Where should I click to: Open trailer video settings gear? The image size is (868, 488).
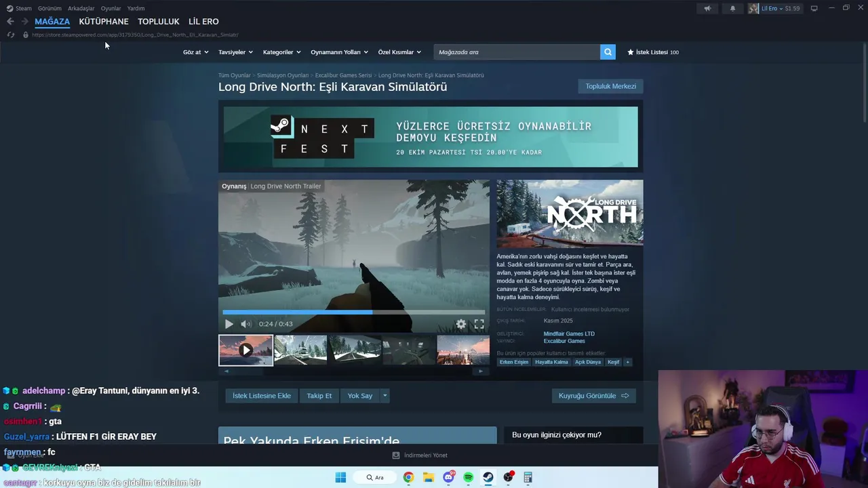point(461,324)
